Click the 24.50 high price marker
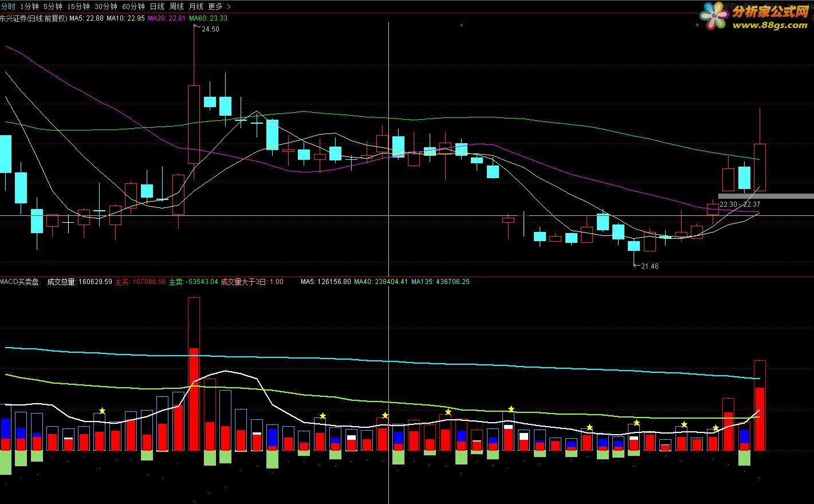Viewport: 814px width, 504px height. coord(210,29)
